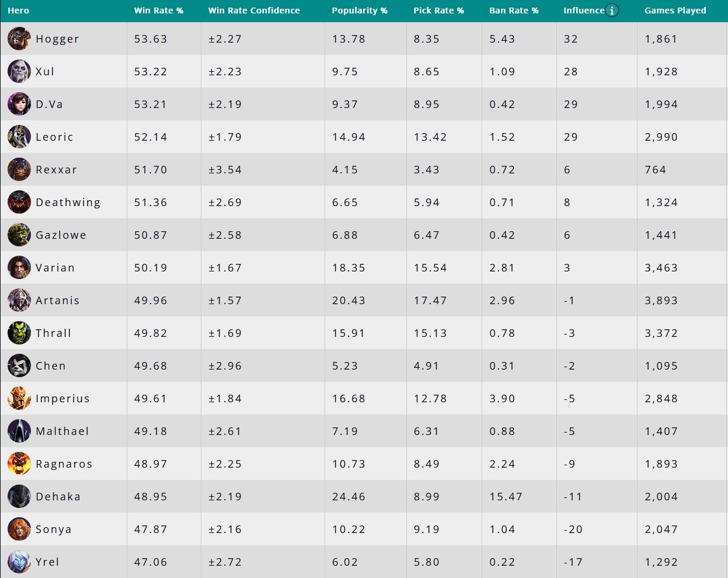Sort by Influence column header

click(x=584, y=11)
